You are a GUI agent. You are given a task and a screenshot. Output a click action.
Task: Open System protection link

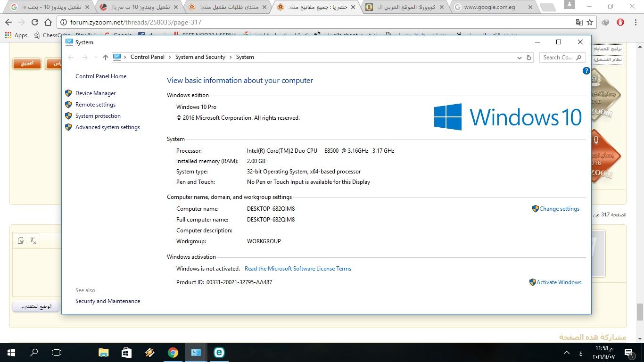(x=98, y=116)
